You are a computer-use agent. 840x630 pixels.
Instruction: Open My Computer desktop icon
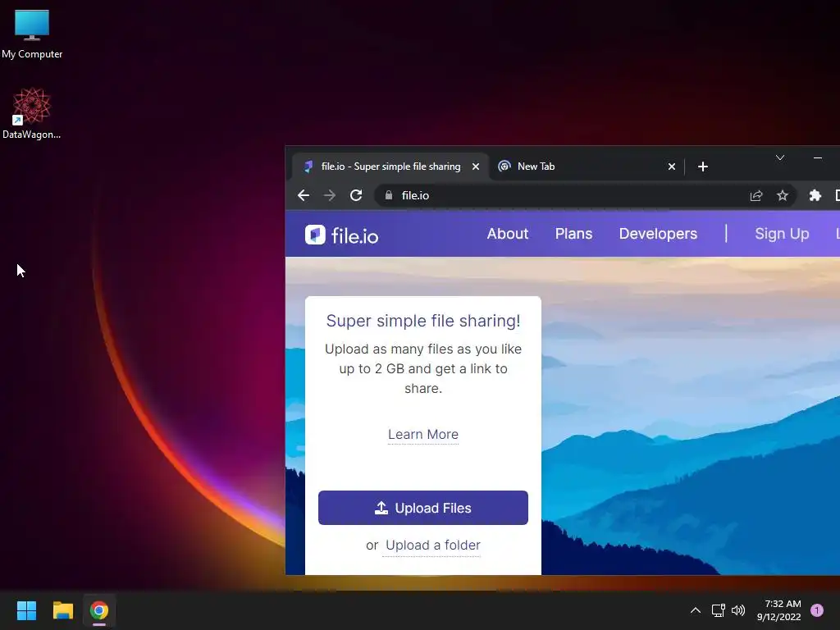(32, 34)
